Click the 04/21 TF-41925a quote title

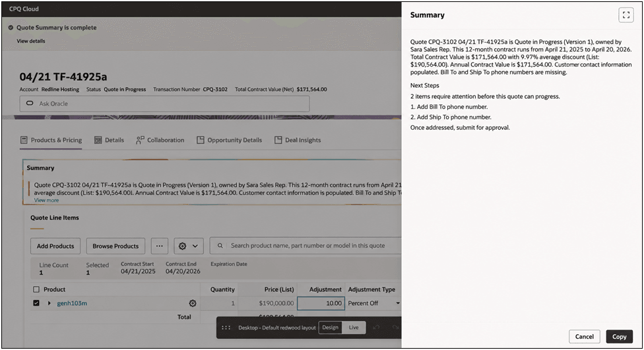[x=63, y=76]
